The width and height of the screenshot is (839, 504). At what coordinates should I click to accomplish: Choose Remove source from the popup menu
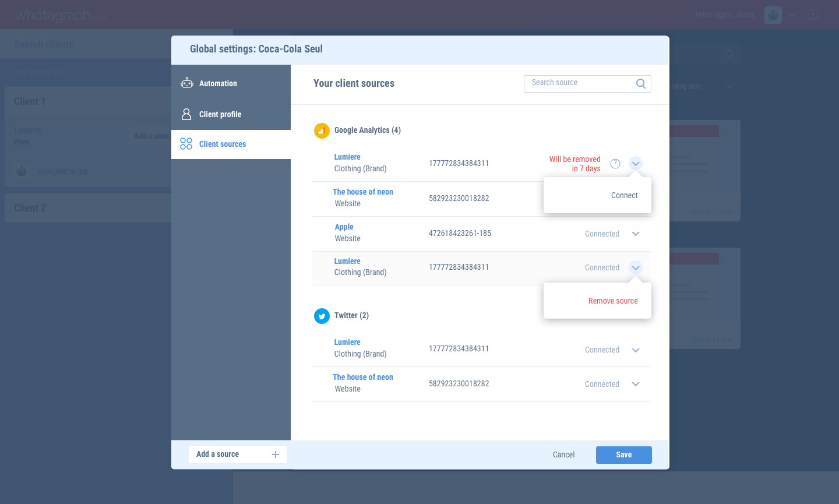pos(613,301)
